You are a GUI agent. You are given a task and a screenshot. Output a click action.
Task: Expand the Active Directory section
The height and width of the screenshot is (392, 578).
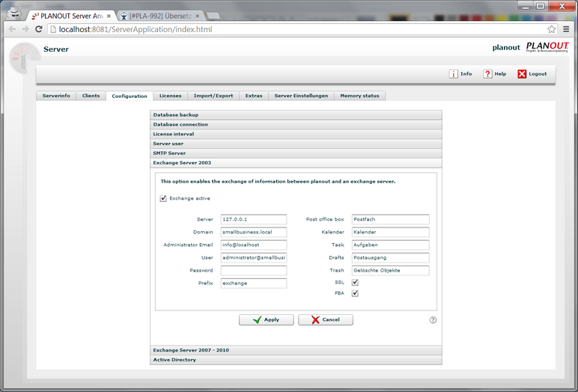coord(296,360)
